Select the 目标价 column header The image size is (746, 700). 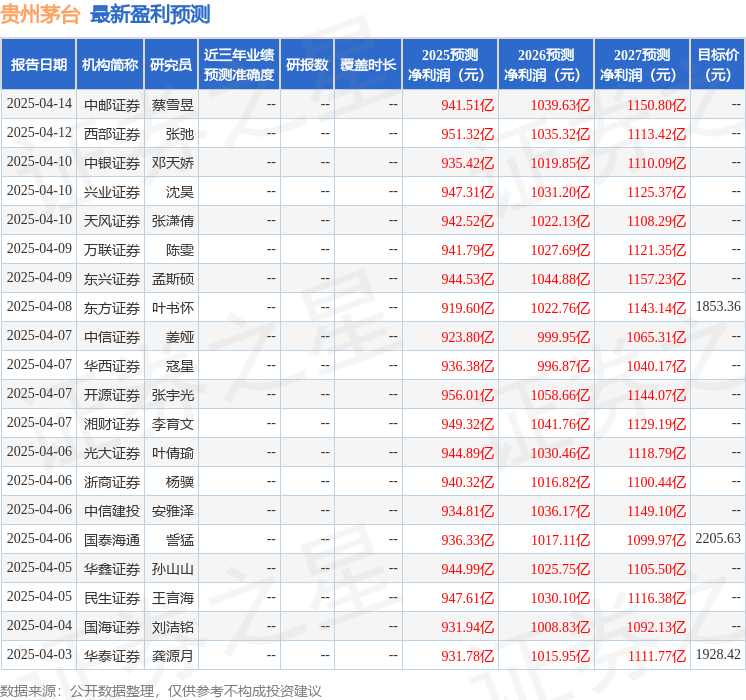(x=717, y=64)
